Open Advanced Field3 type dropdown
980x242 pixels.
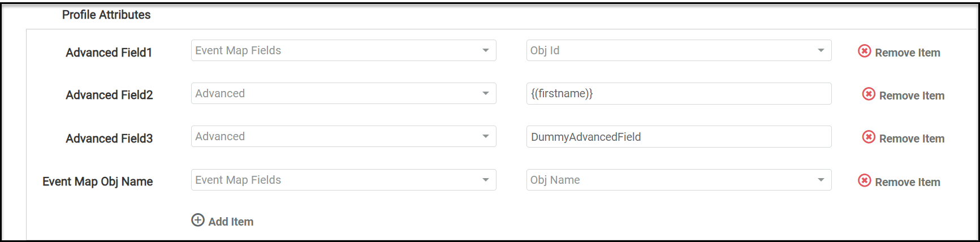pos(343,137)
